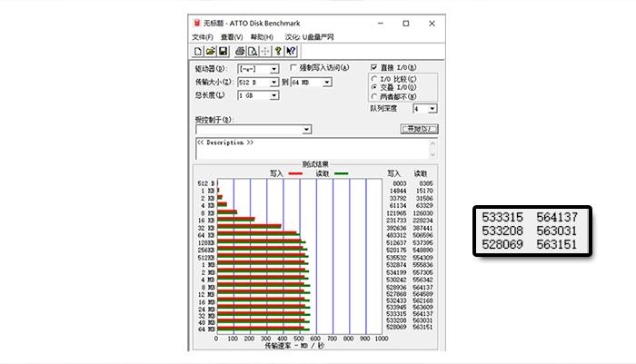Click the 564589 read value

422,294
